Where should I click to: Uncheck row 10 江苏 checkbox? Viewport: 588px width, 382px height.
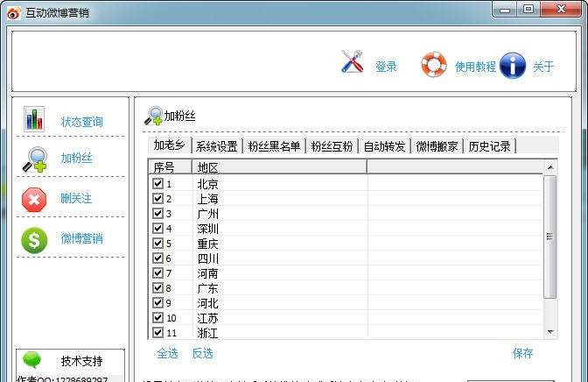coord(157,318)
